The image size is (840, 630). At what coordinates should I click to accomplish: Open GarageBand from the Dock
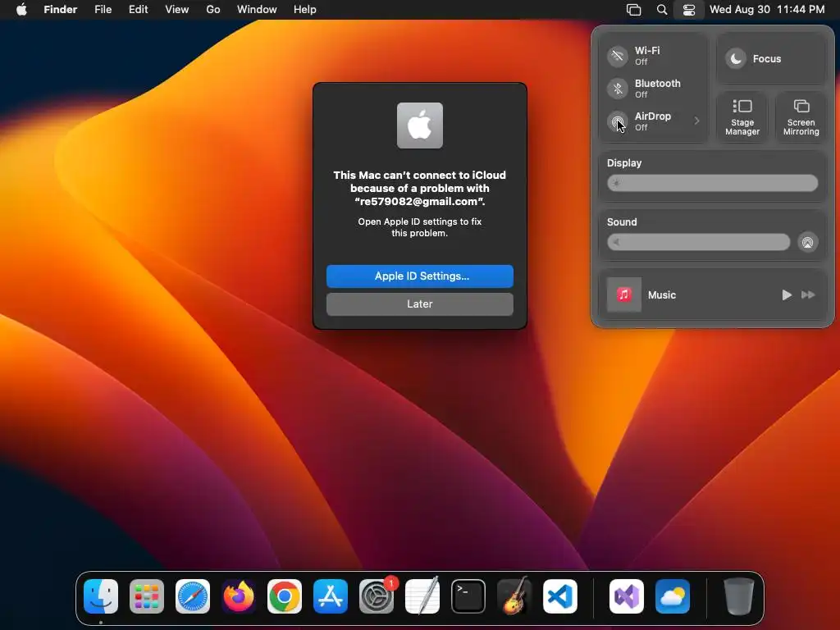coord(514,596)
